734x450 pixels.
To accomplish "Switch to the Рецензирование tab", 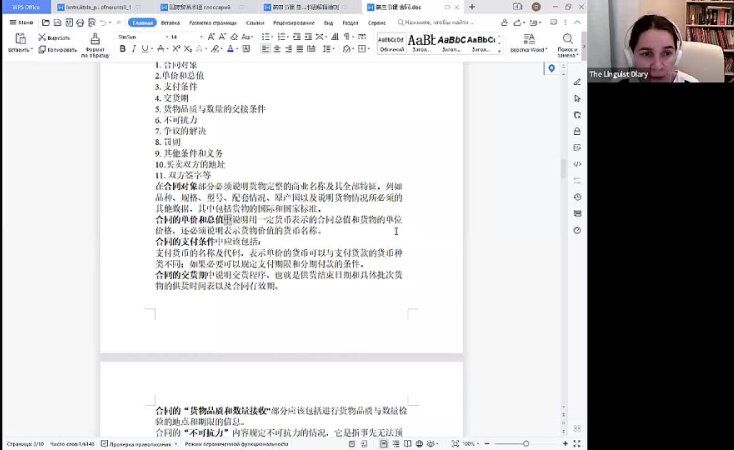I will [x=294, y=22].
